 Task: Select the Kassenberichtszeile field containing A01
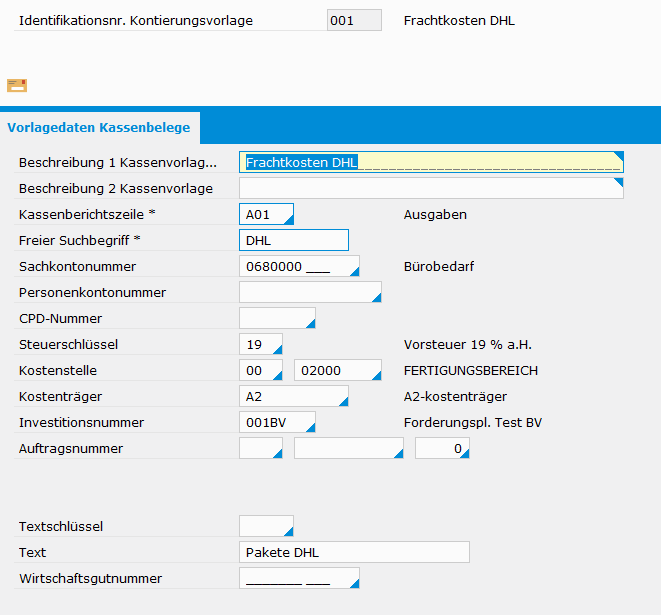pyautogui.click(x=266, y=214)
